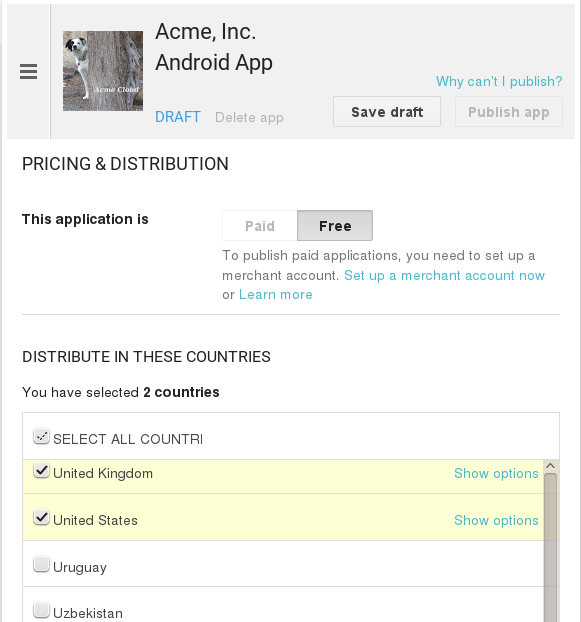
Task: Check the Uzbekistan checkbox
Action: pyautogui.click(x=41, y=610)
